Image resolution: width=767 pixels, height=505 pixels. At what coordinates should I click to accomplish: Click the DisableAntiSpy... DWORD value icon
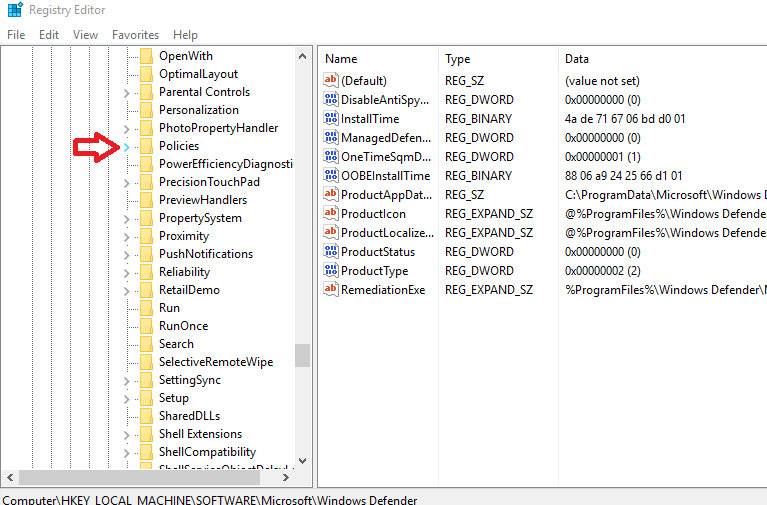tap(331, 99)
